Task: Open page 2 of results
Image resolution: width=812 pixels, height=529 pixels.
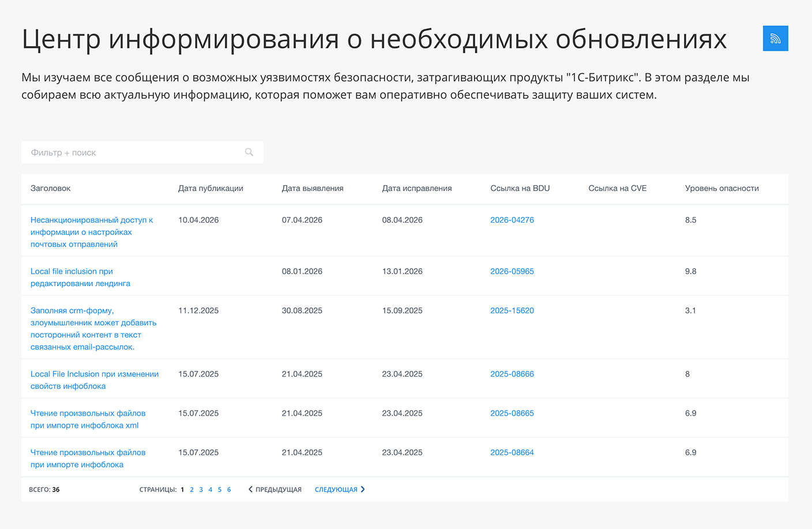Action: pyautogui.click(x=191, y=490)
